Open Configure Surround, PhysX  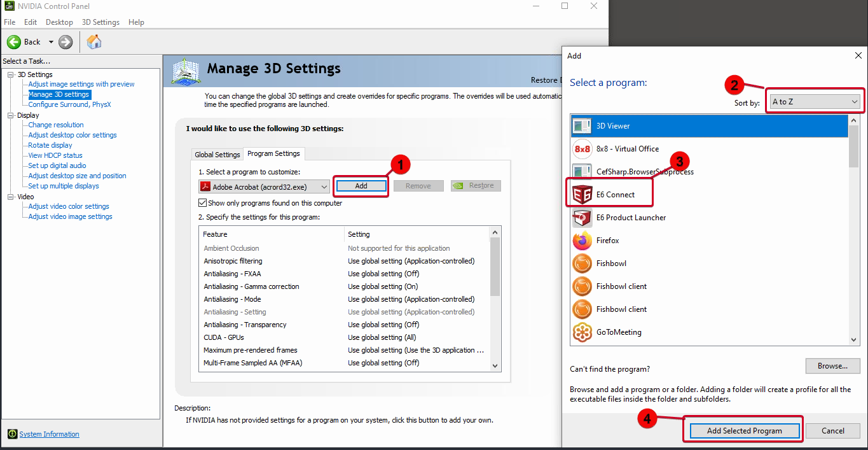pyautogui.click(x=69, y=104)
